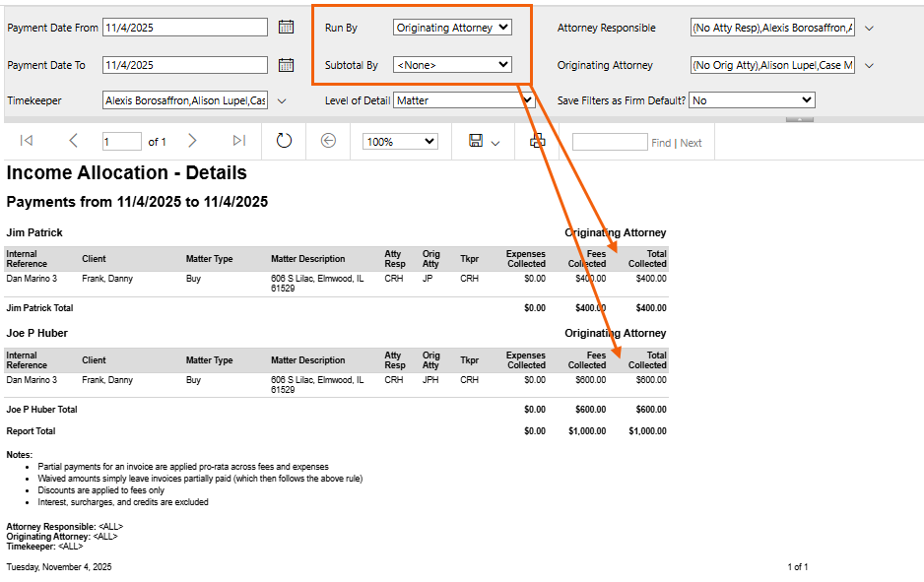Click back to parent report icon
Screen dimensions: 924x582
(x=328, y=142)
